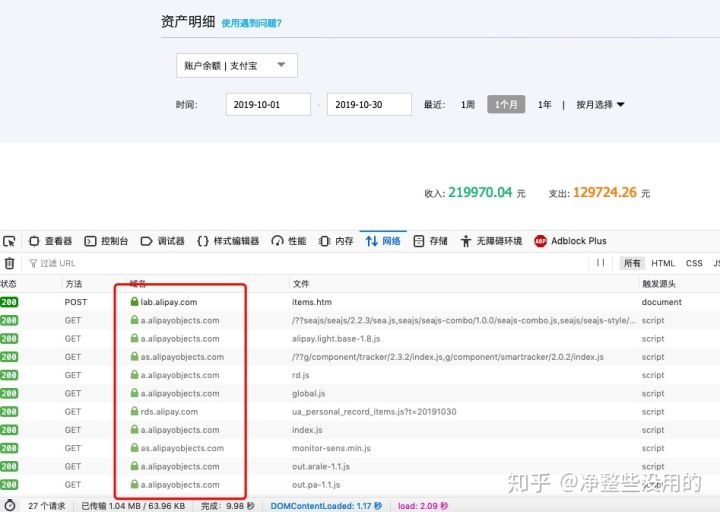Activate the element picker icon
The image size is (720, 512).
[9, 241]
